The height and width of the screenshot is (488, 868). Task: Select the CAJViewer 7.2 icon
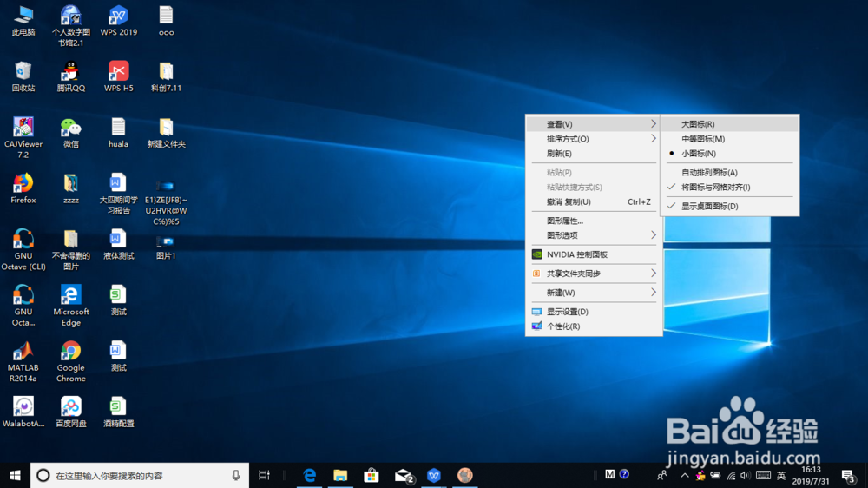point(23,138)
